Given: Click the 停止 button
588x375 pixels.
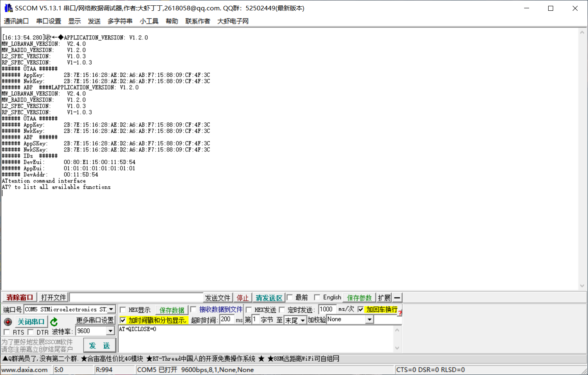Looking at the screenshot, I should click(x=243, y=298).
